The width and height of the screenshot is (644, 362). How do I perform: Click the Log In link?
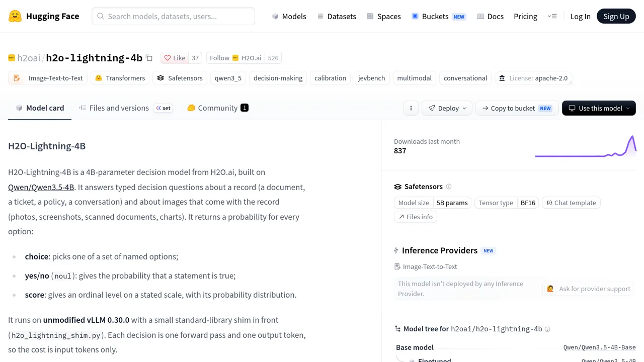580,16
